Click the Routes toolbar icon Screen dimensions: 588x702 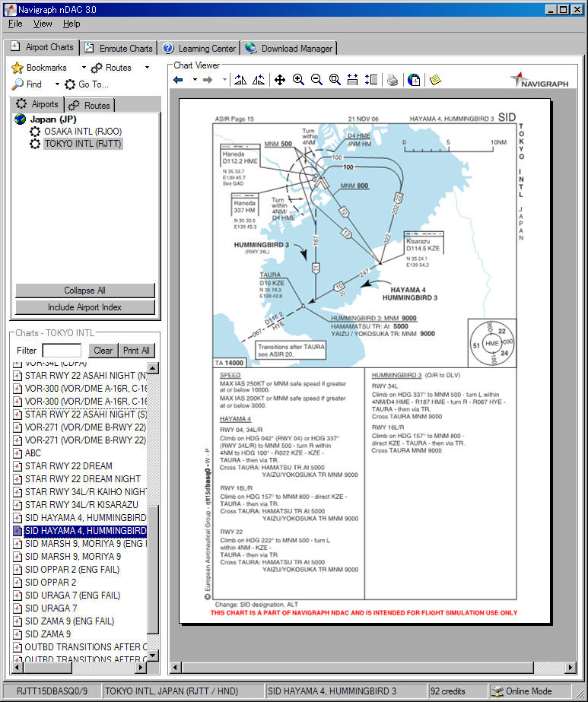point(97,68)
